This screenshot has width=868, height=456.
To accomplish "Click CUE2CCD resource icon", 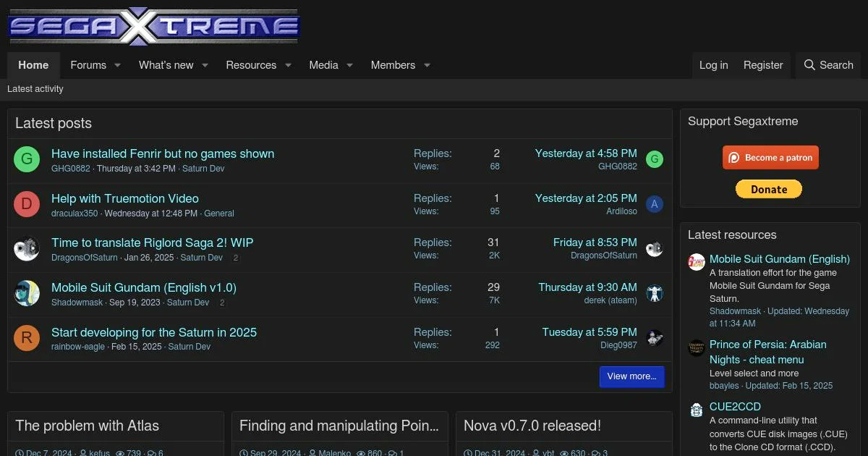I will click(x=696, y=410).
